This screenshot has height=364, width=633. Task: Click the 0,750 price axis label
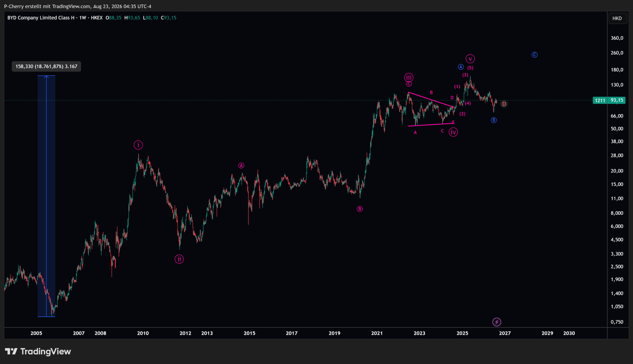(x=617, y=322)
